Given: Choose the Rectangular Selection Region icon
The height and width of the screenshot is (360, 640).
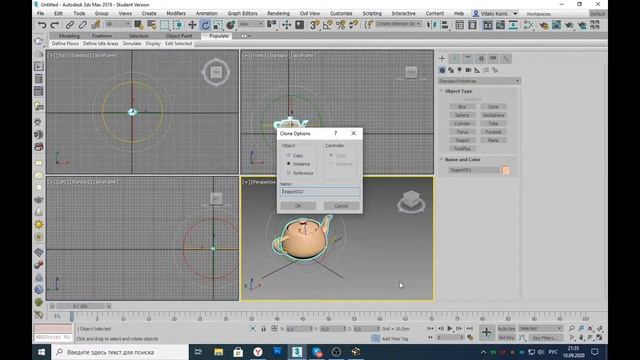Looking at the screenshot, I should (164, 25).
